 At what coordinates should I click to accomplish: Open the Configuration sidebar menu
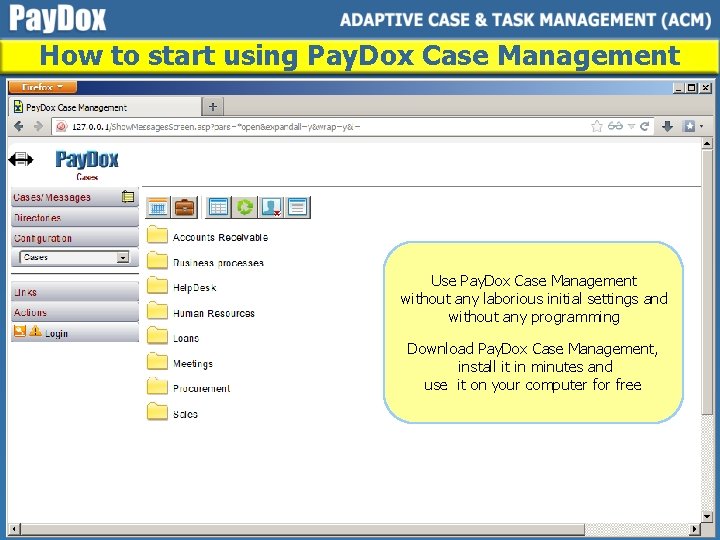(75, 238)
